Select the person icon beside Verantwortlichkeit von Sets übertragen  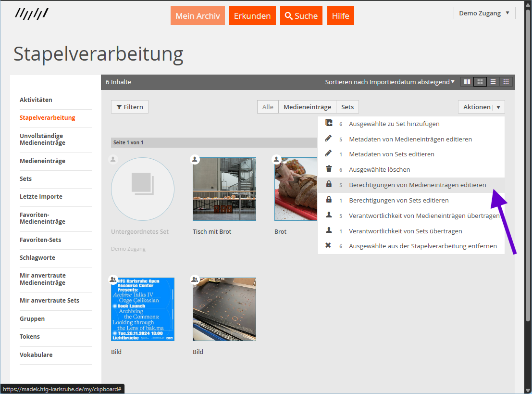pyautogui.click(x=330, y=230)
